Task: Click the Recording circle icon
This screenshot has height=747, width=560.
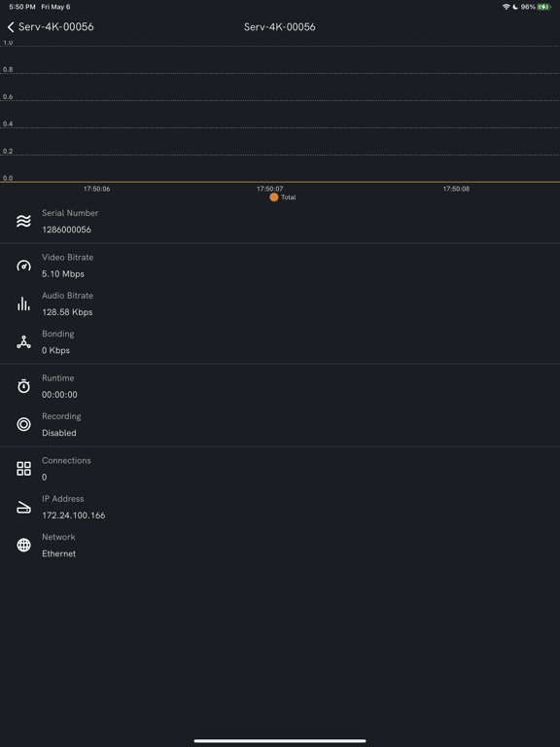Action: pos(23,424)
